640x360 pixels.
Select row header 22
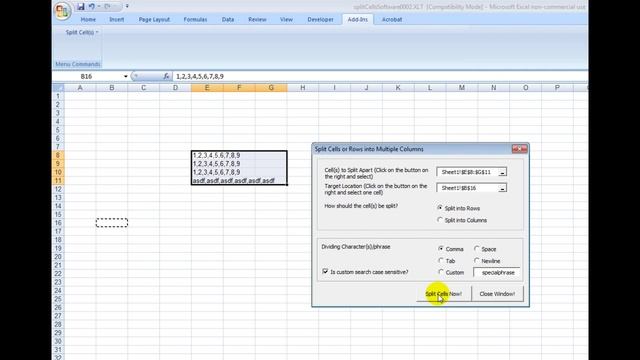[x=58, y=273]
